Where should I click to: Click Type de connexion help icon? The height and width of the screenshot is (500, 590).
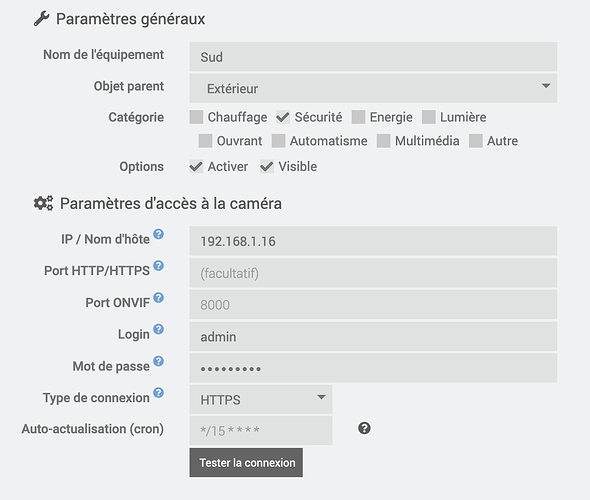click(x=159, y=393)
